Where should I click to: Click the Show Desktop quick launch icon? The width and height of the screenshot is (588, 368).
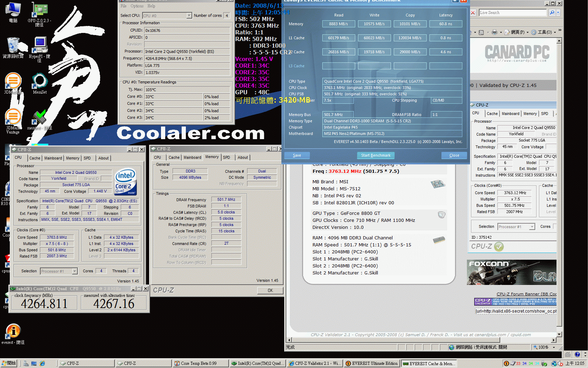point(34,363)
